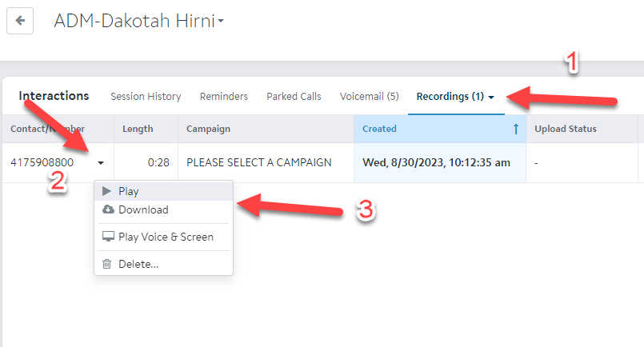Image resolution: width=644 pixels, height=347 pixels.
Task: Select the Interactions tab
Action: click(54, 96)
